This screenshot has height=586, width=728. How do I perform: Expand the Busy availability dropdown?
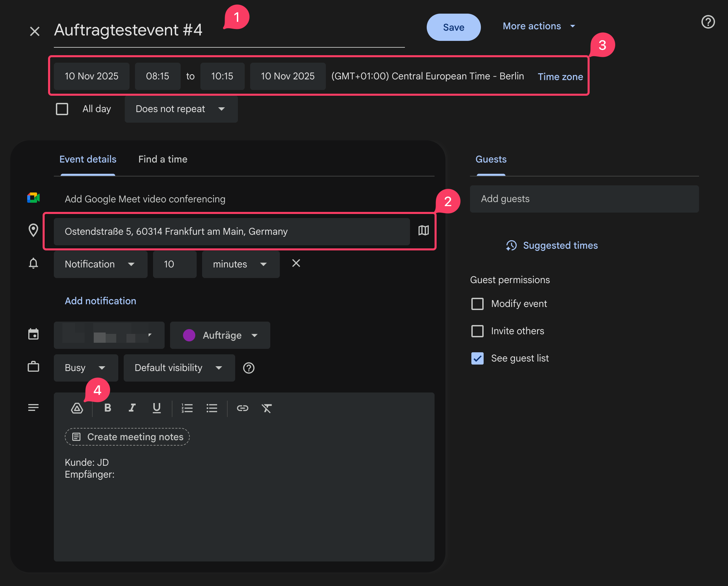tap(86, 368)
